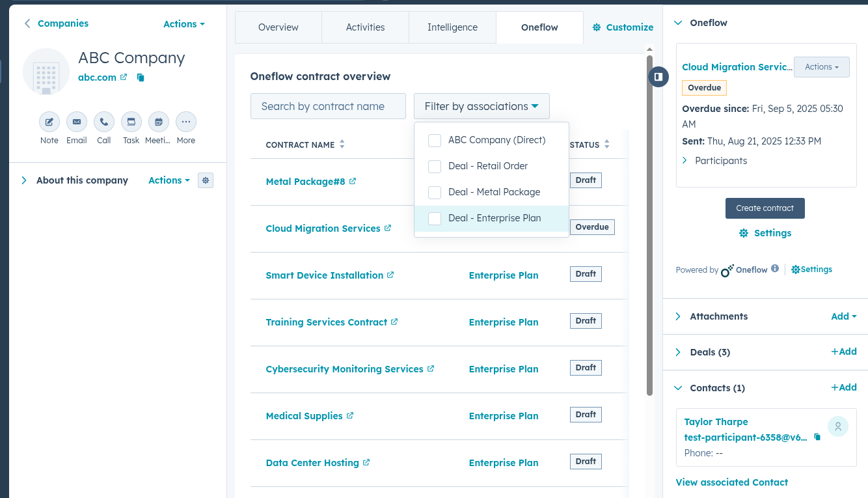Click the Overdue status badge on sidebar card
The width and height of the screenshot is (868, 498).
[x=705, y=88]
